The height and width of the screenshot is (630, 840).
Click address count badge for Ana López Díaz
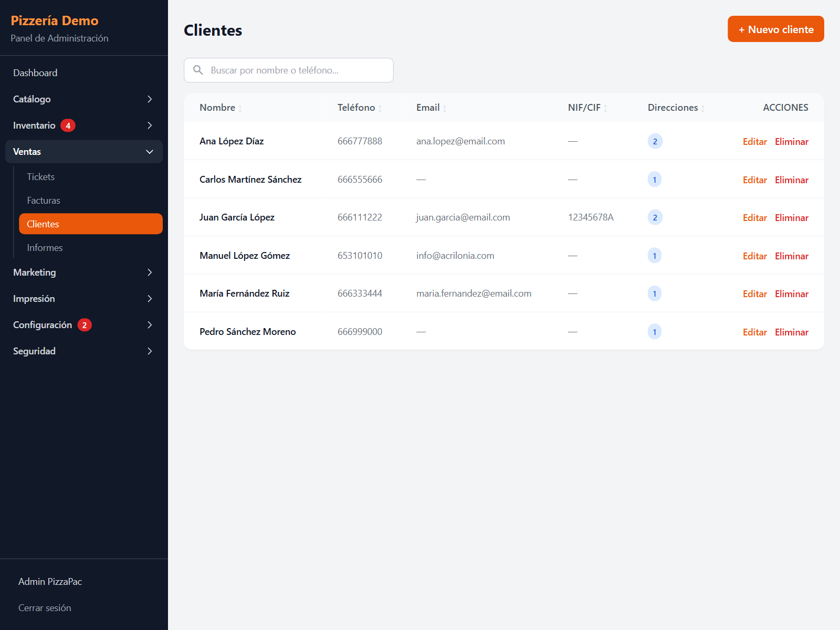tap(655, 141)
